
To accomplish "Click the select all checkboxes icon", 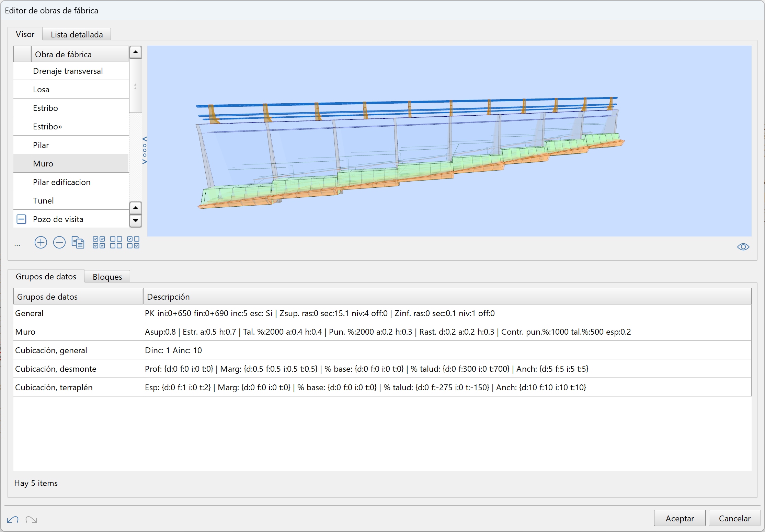I will point(99,242).
